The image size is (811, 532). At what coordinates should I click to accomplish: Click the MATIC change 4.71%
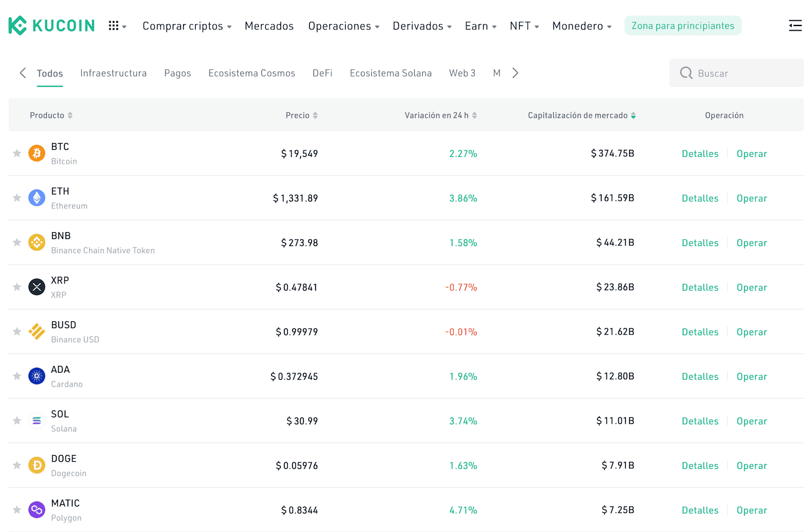click(x=463, y=511)
